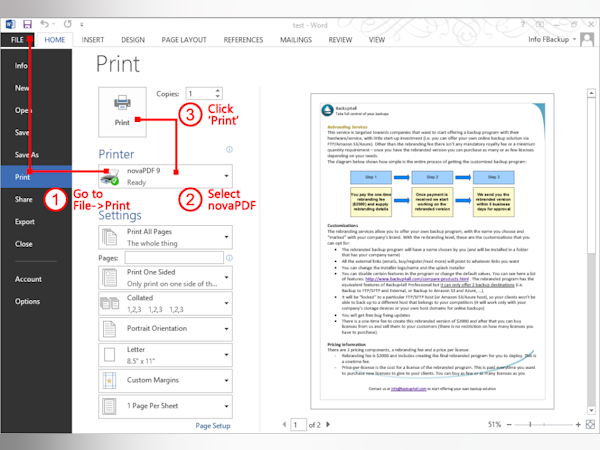
Task: Switch to the VIEW tab
Action: [377, 40]
